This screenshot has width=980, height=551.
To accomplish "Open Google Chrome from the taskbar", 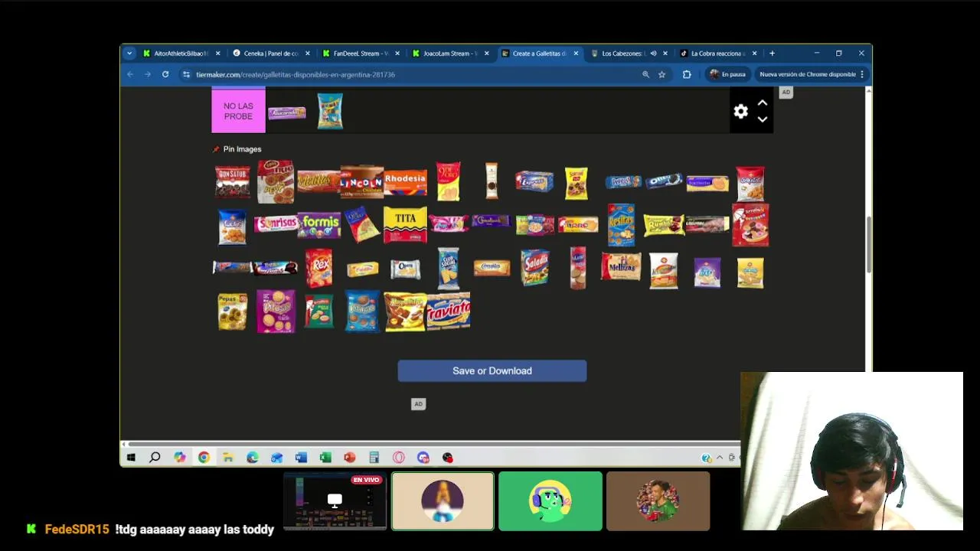I will click(204, 458).
